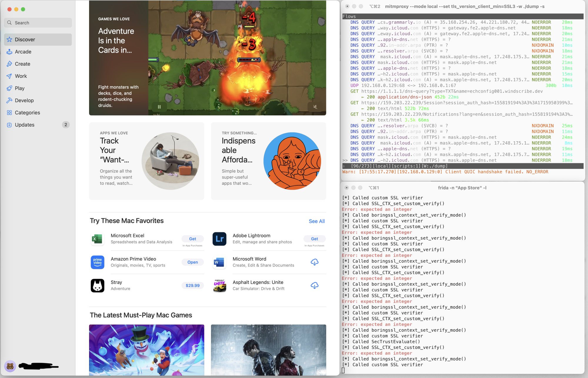Click the frida terminal window title
This screenshot has height=378, width=588.
(x=462, y=188)
